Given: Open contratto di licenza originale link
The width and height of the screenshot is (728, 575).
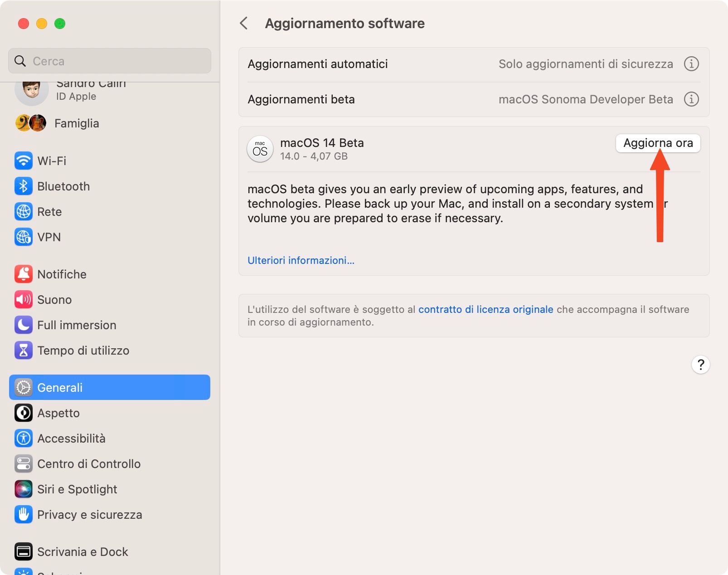Looking at the screenshot, I should click(x=485, y=309).
